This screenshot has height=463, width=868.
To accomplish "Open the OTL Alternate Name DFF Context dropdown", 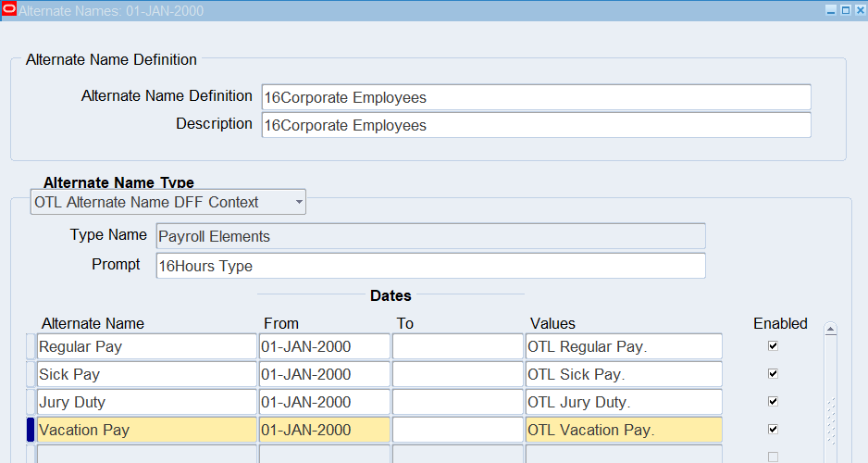I will click(168, 202).
